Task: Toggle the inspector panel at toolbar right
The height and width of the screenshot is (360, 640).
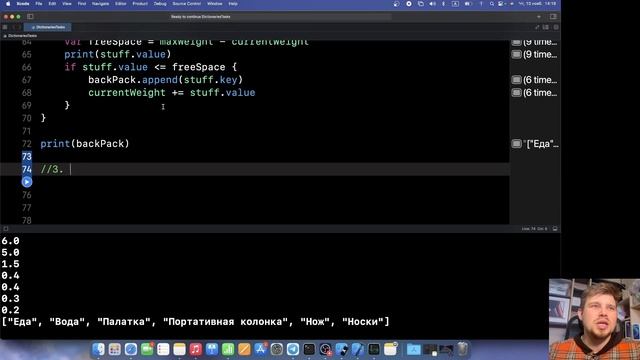Action: (x=553, y=17)
